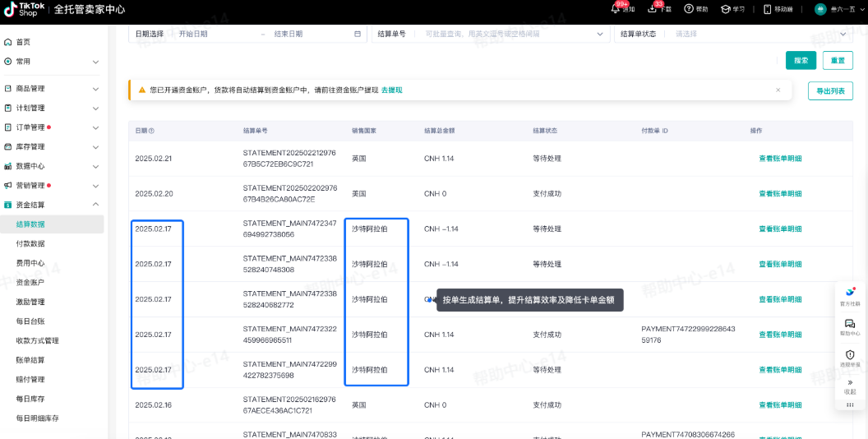Click the drag handle dots under 收起
Viewport: 868px width, 439px height.
[x=850, y=404]
